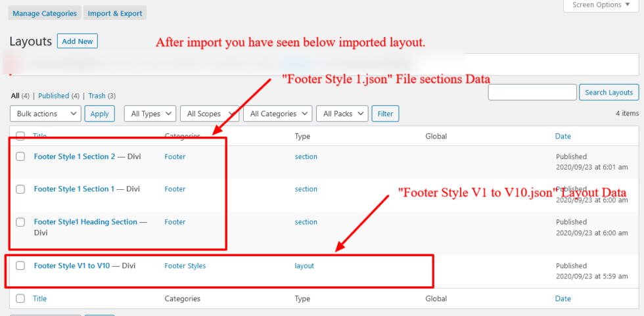Expand the All Packs dropdown
The image size is (644, 316).
click(342, 114)
